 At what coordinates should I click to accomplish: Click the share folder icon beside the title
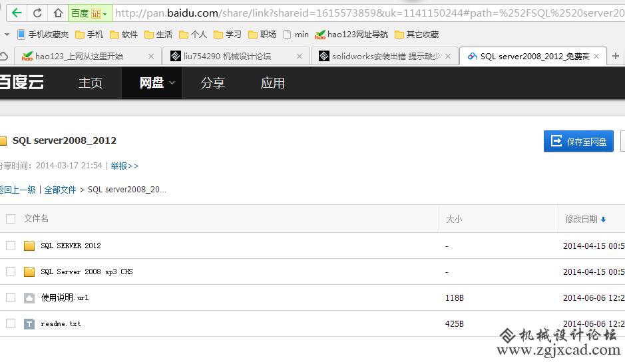[x=3, y=140]
